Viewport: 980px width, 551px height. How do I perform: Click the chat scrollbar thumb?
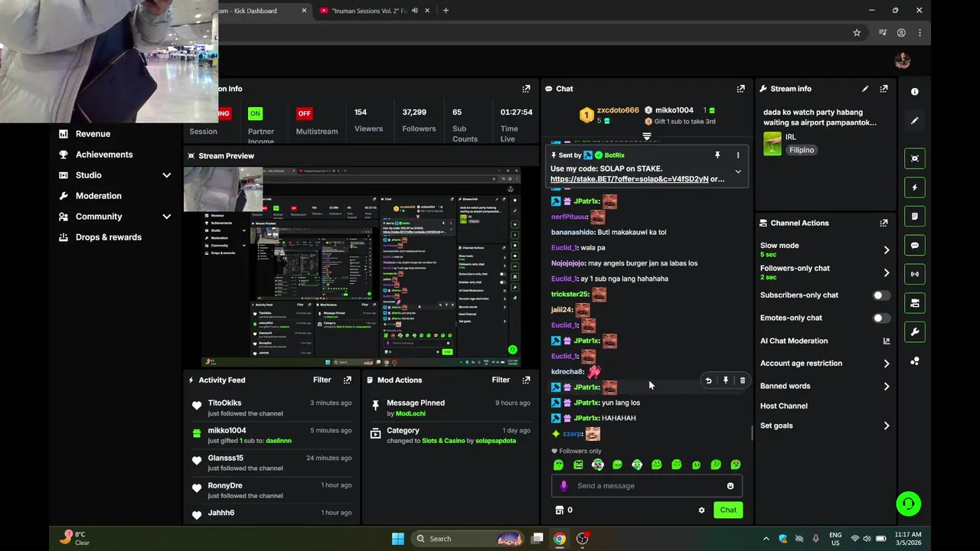(x=752, y=433)
